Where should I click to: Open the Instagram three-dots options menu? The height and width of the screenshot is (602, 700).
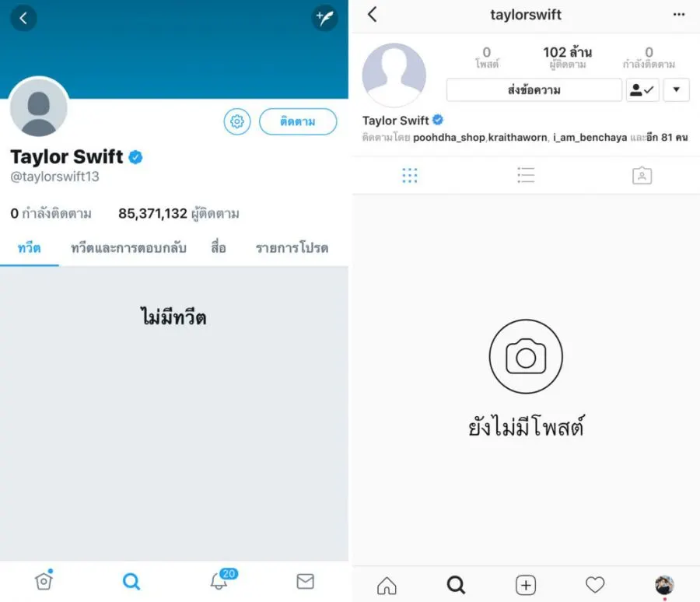(x=678, y=15)
